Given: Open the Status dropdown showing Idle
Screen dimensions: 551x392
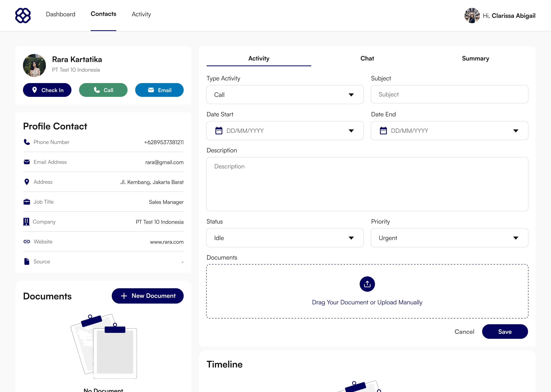Looking at the screenshot, I should click(285, 238).
